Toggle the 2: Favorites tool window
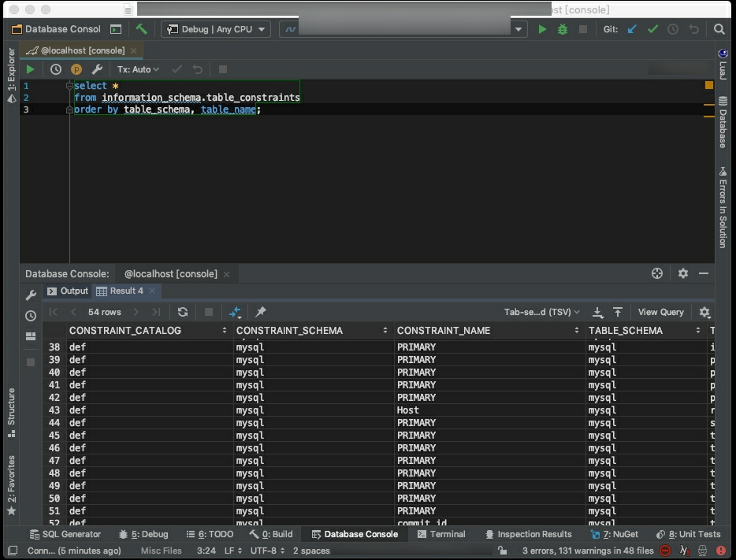736x560 pixels. (x=11, y=485)
